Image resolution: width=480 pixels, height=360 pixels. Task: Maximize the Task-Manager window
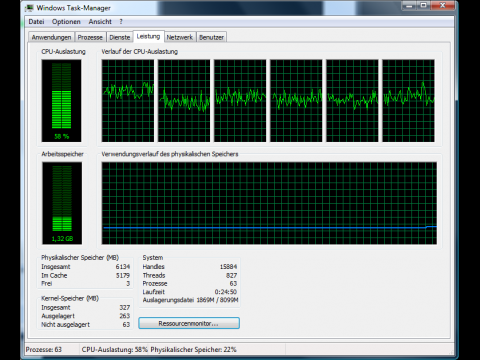tap(424, 5)
